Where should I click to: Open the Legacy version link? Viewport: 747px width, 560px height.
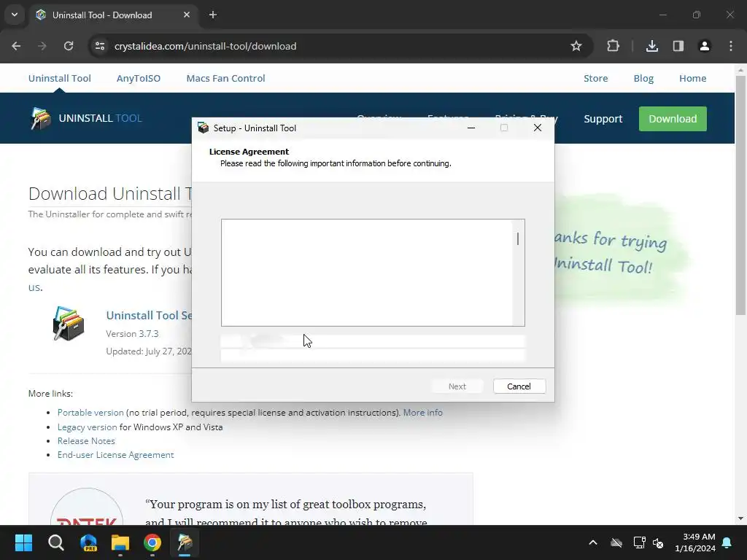(x=88, y=427)
